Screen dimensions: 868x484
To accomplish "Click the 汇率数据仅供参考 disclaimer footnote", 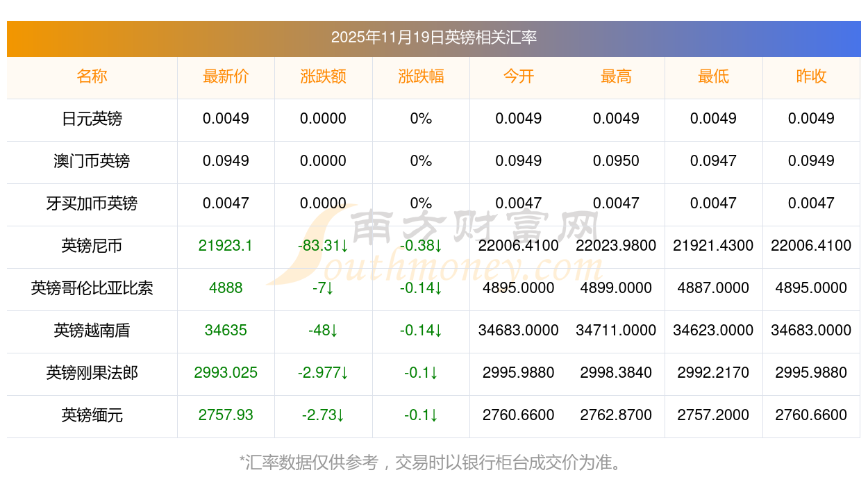I will click(x=433, y=462).
